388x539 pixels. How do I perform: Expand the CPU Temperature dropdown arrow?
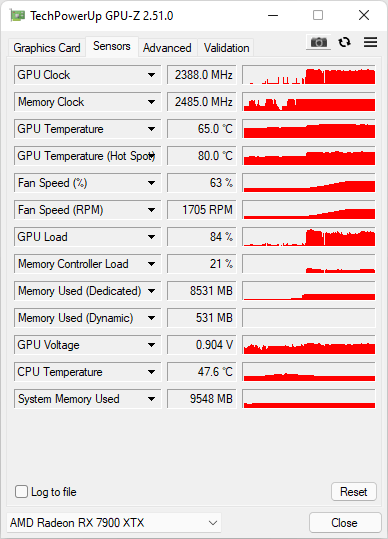pyautogui.click(x=151, y=372)
